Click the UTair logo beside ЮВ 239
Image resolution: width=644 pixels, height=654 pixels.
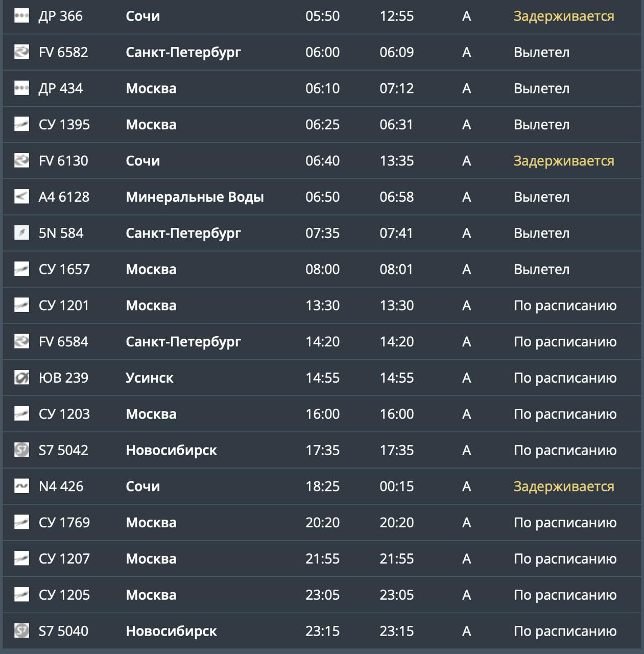coord(21,378)
